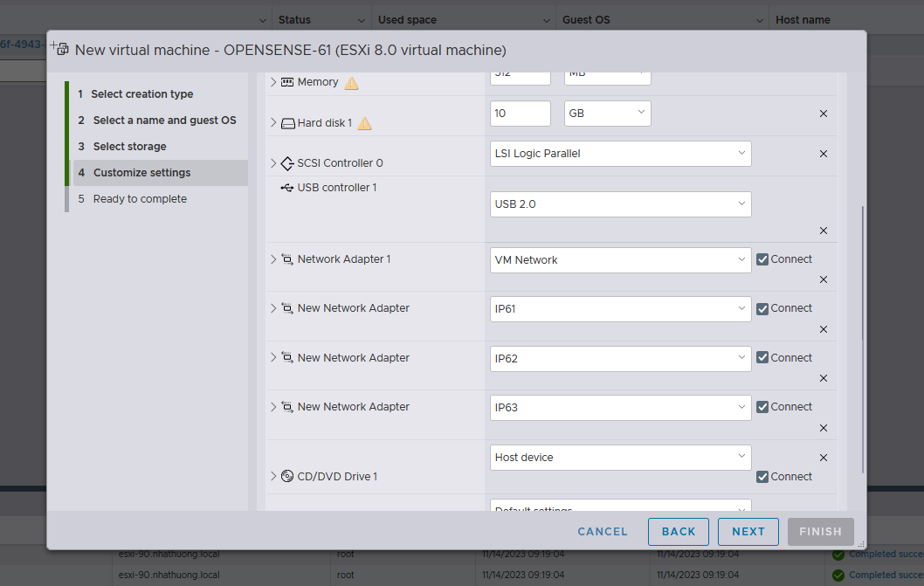Open the LSI Logic Parallel dropdown
Screen dimensions: 924x586
tap(620, 154)
